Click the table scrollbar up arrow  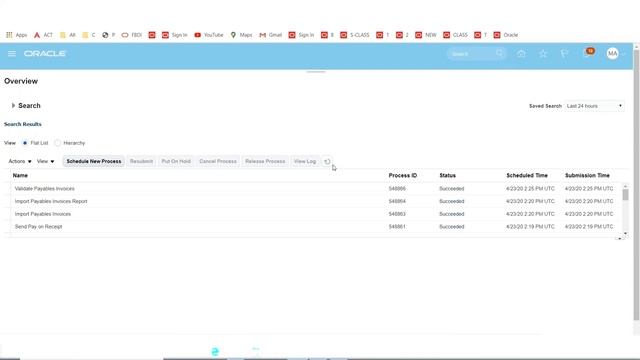pos(625,186)
